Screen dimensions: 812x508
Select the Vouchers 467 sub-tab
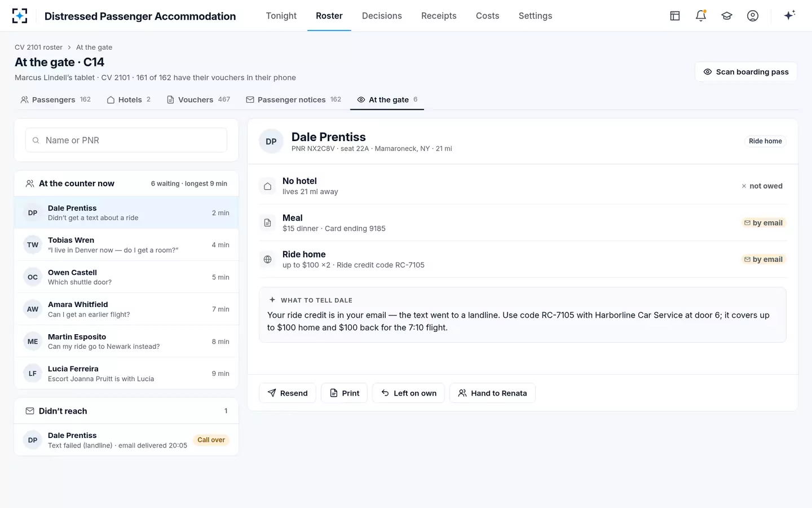pos(198,100)
